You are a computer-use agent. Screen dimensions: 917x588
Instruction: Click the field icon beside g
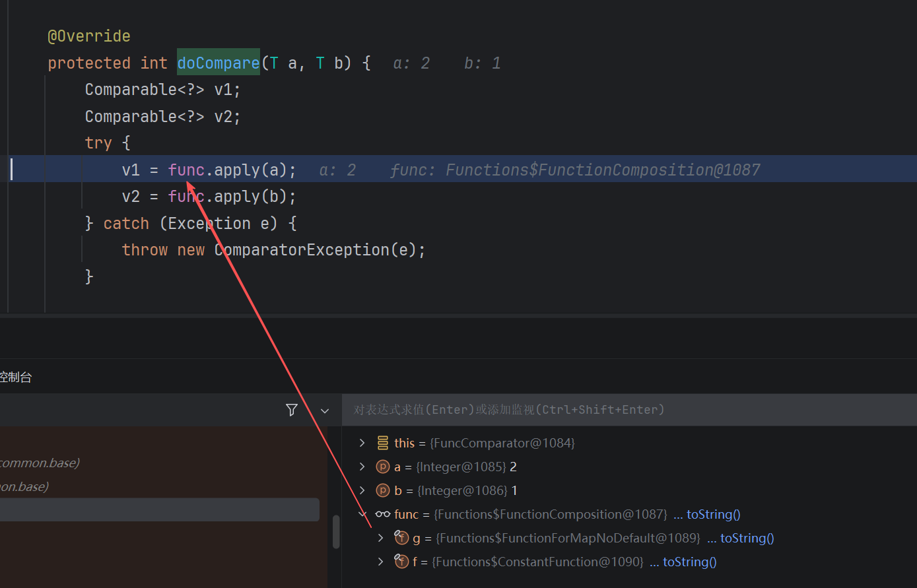[x=401, y=538]
